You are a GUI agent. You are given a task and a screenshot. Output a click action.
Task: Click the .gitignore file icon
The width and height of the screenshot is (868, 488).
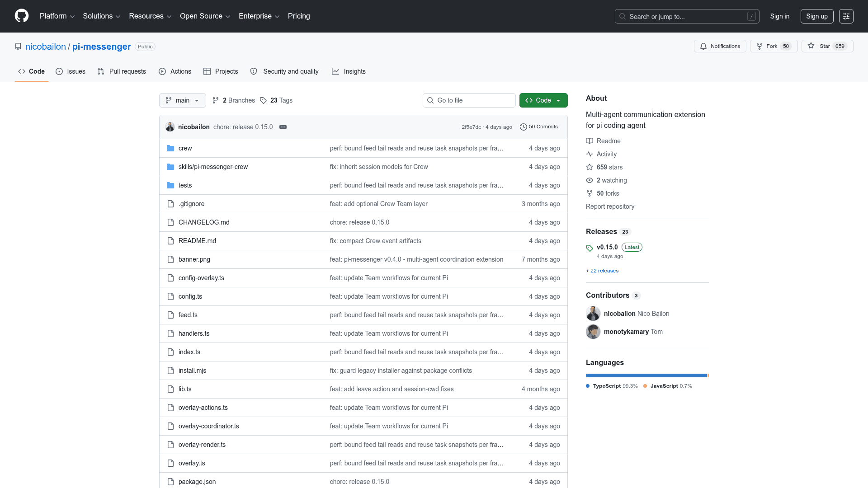point(170,204)
